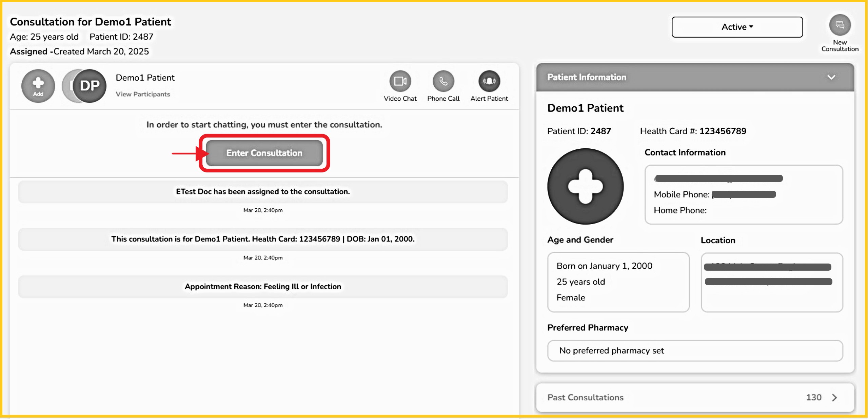
Task: Click the preferred pharmacy field
Action: pos(694,351)
